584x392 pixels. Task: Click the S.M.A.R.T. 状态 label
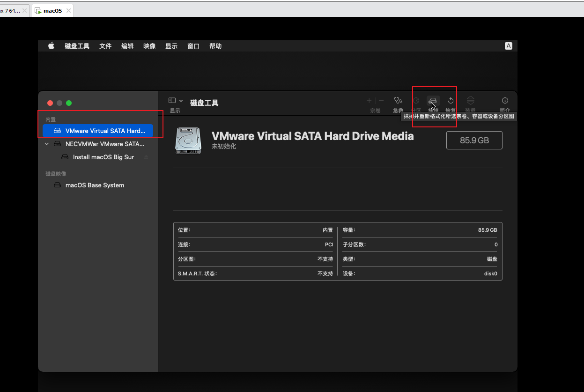point(198,274)
